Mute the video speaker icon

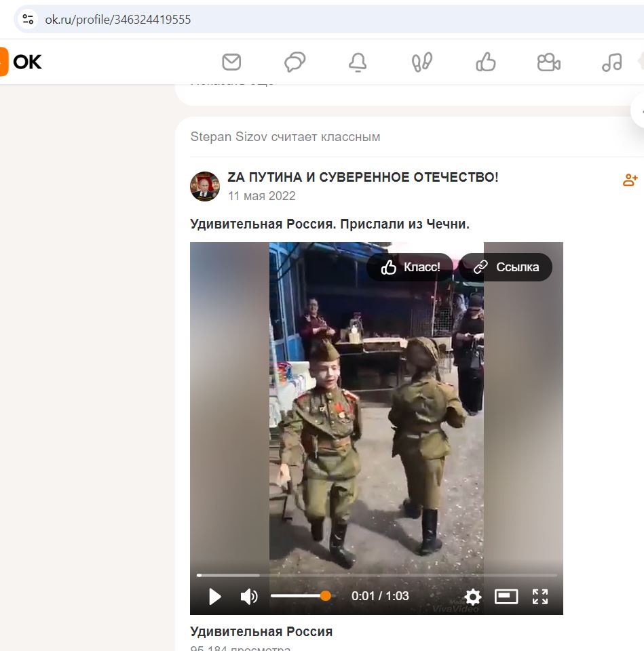click(249, 597)
